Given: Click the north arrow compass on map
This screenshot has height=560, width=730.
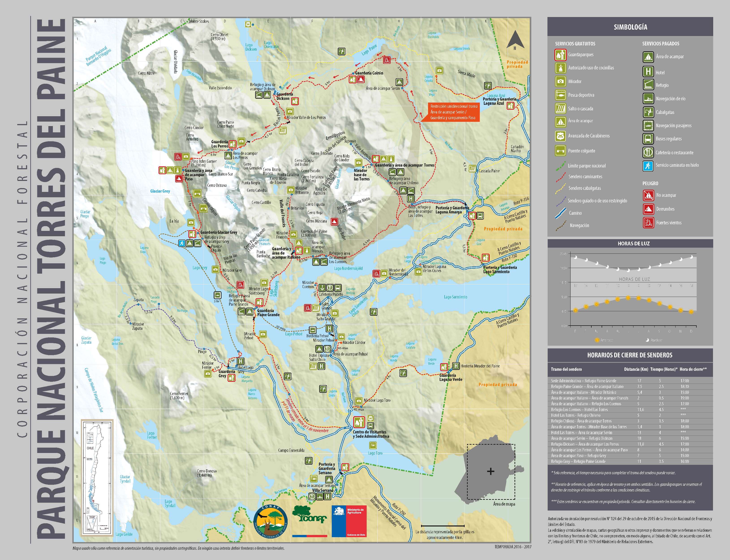Looking at the screenshot, I should [515, 39].
